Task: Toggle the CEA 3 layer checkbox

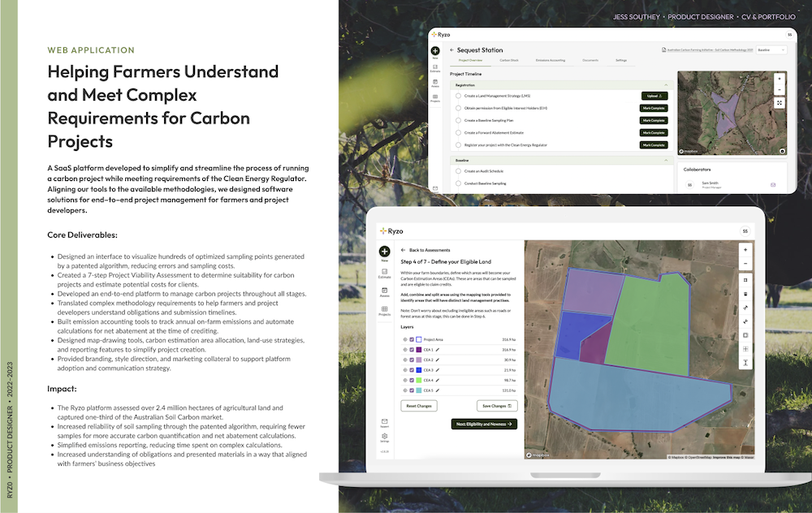Action: (x=412, y=369)
